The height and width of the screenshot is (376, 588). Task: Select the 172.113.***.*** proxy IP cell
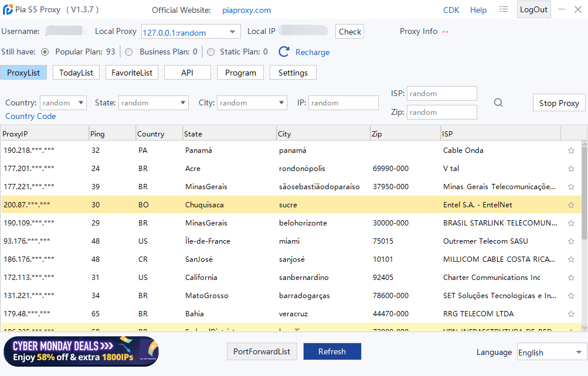point(29,278)
